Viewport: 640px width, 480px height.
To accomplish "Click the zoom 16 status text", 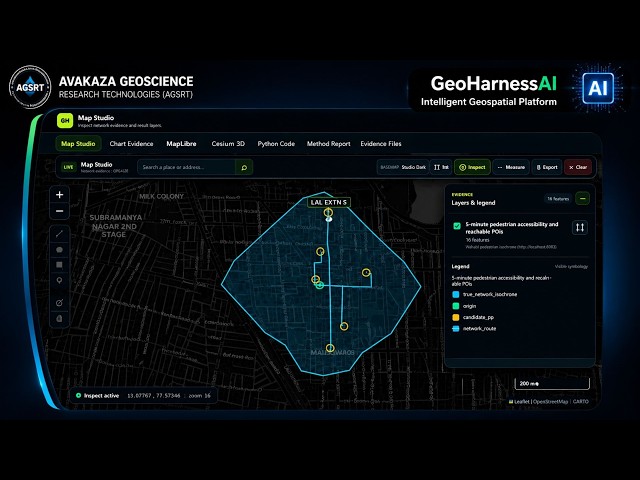I will (x=199, y=396).
